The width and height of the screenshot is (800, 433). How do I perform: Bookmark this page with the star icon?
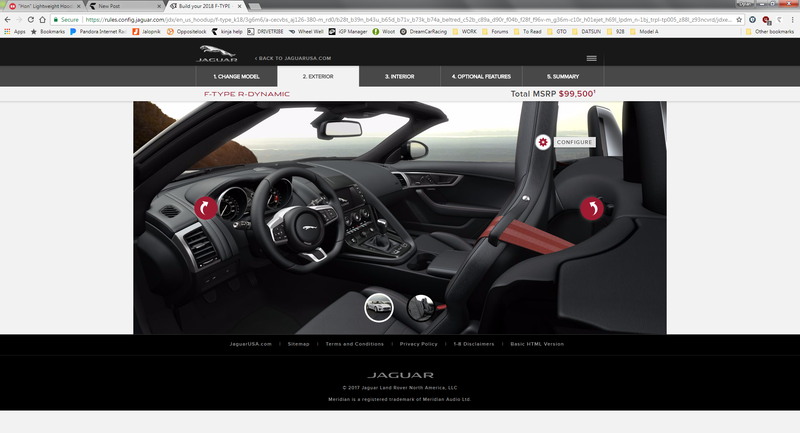739,19
